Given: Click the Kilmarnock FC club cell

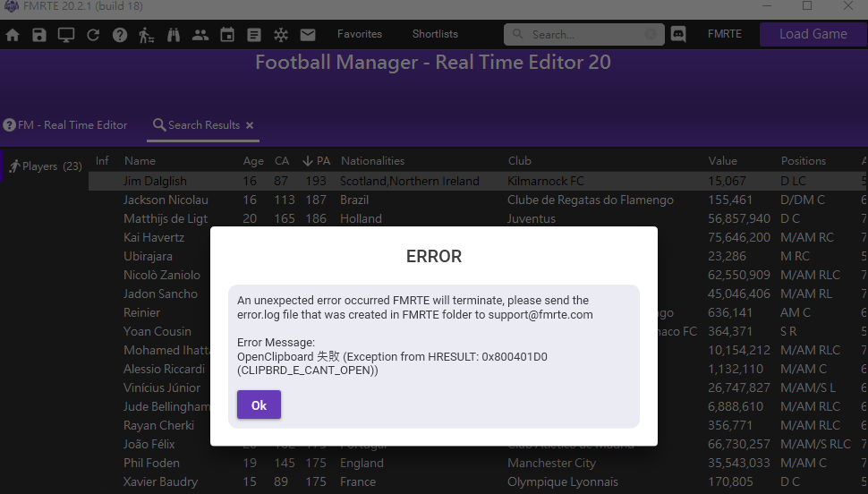Looking at the screenshot, I should 545,181.
